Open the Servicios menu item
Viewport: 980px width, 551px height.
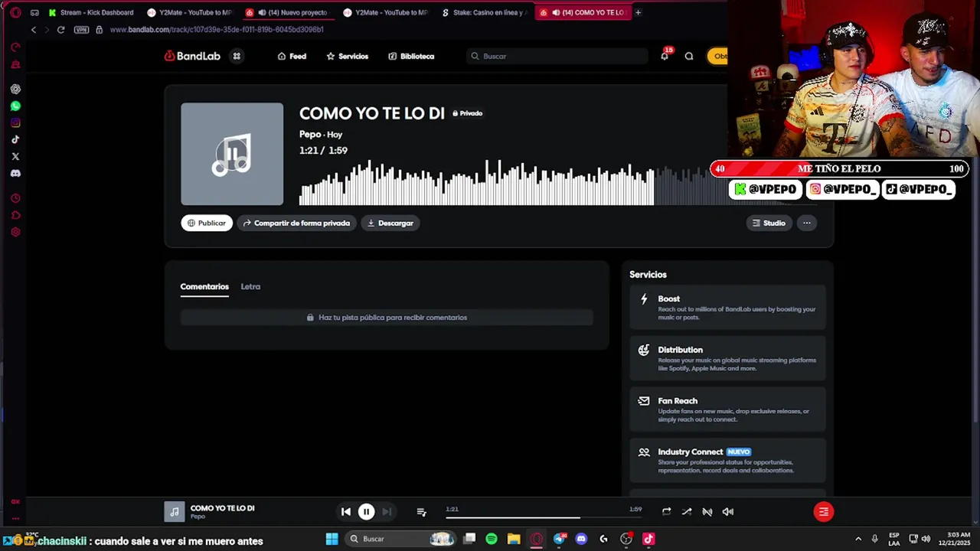[x=347, y=56]
